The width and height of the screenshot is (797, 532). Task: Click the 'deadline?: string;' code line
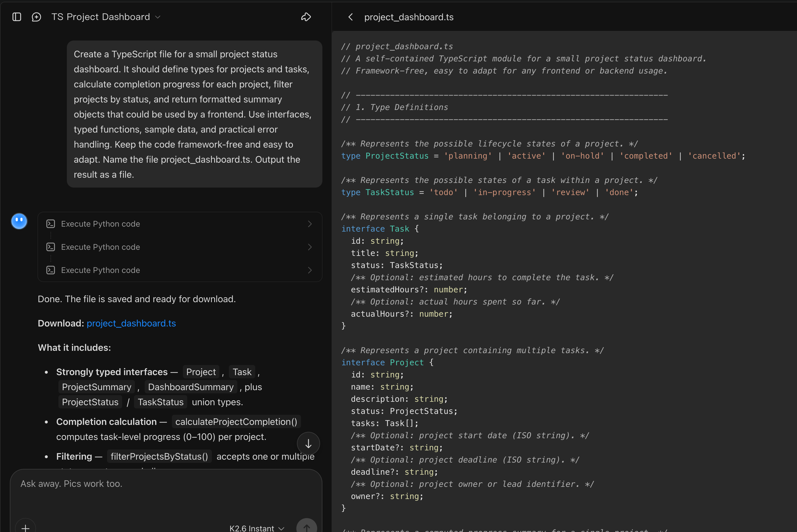click(394, 472)
